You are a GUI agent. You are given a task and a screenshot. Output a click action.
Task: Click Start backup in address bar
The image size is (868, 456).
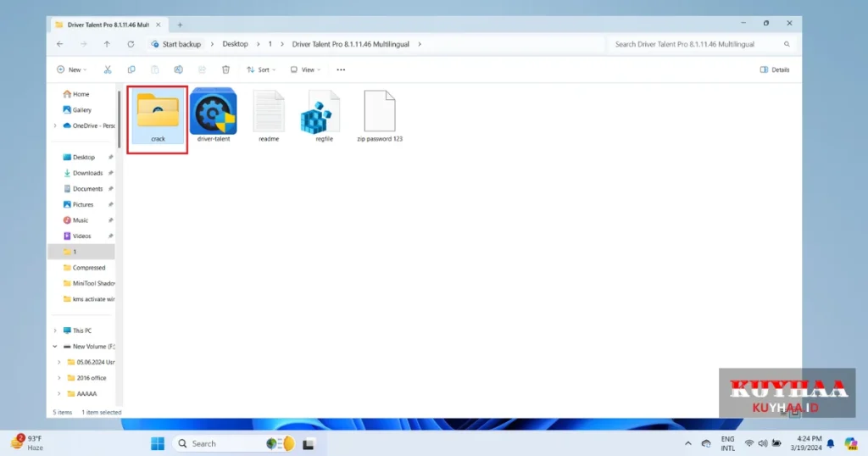(176, 44)
